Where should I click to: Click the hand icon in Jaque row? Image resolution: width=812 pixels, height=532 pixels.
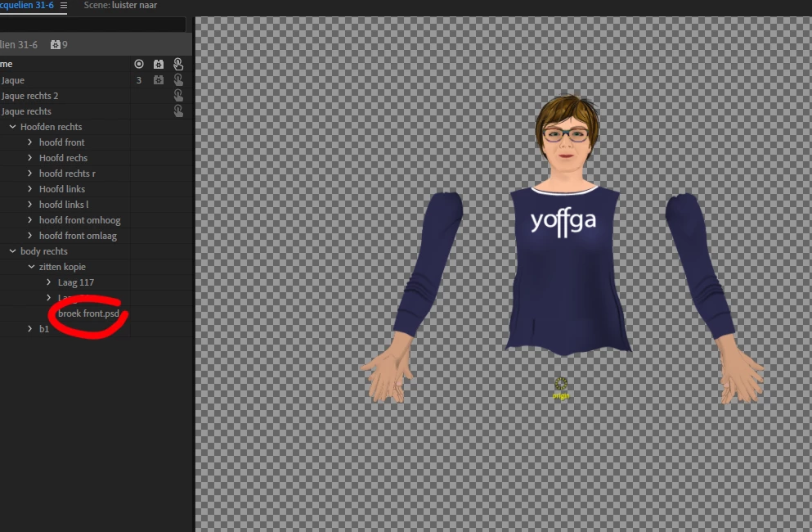[x=178, y=80]
